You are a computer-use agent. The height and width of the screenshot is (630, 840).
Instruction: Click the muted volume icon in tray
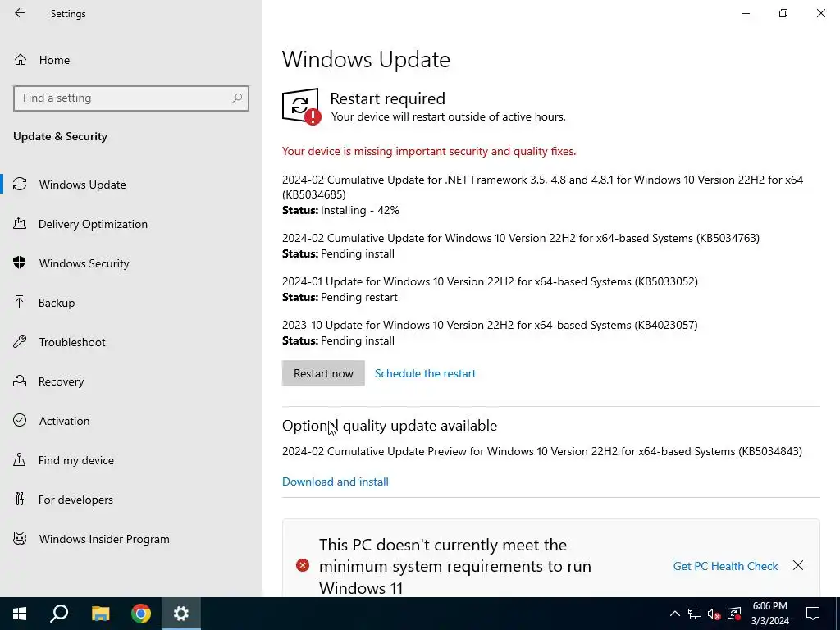(714, 614)
